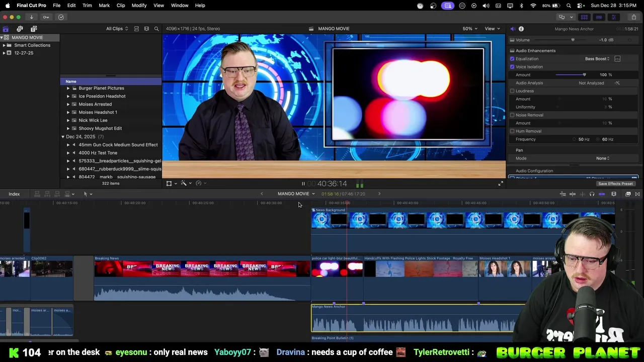Screen dimensions: 644x362
Task: Open the Clip menu
Action: [x=121, y=6]
